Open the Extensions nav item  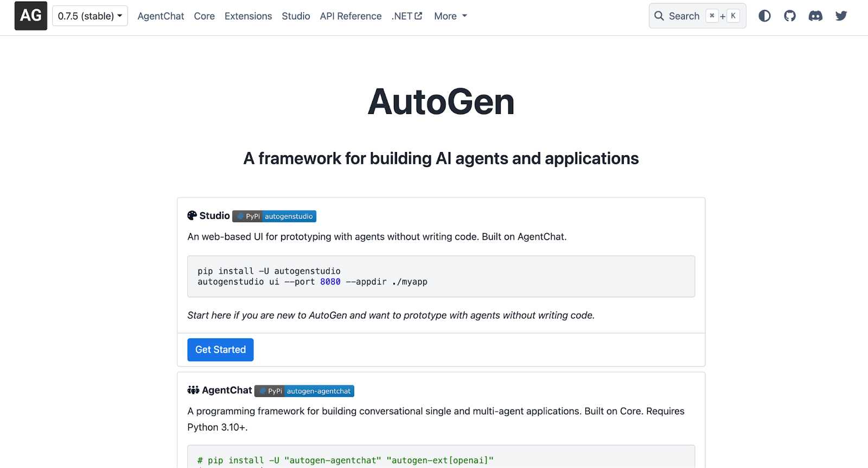point(248,16)
